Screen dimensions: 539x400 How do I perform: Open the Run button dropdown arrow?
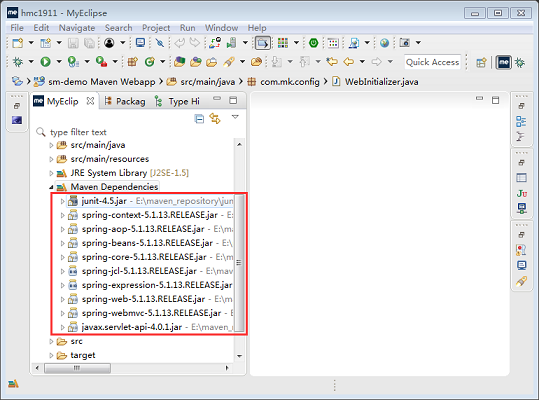pos(59,62)
